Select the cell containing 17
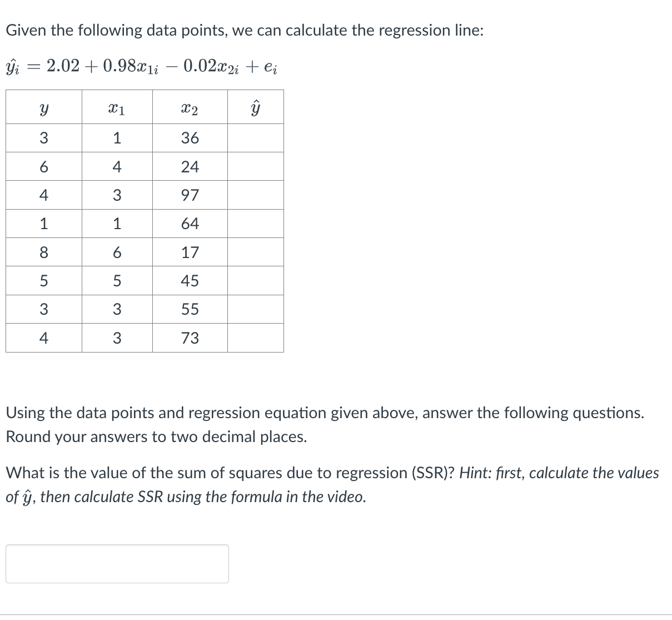Screen dimensions: 672x620 190,252
